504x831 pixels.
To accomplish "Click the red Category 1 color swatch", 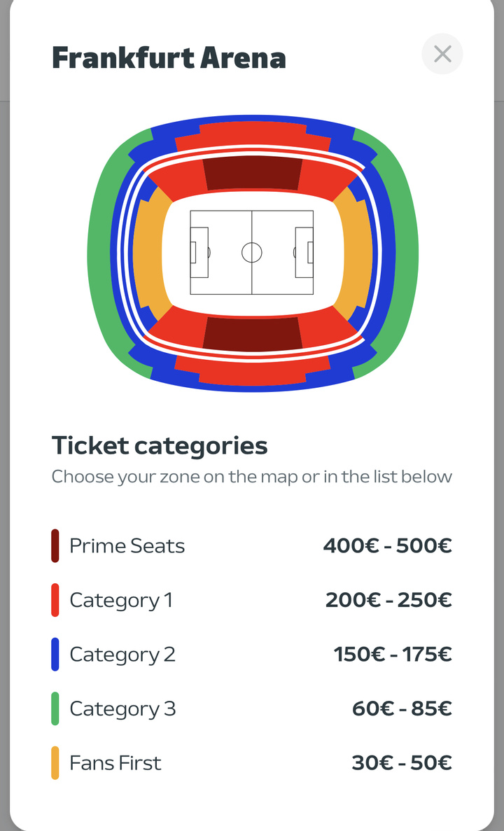I will point(55,600).
